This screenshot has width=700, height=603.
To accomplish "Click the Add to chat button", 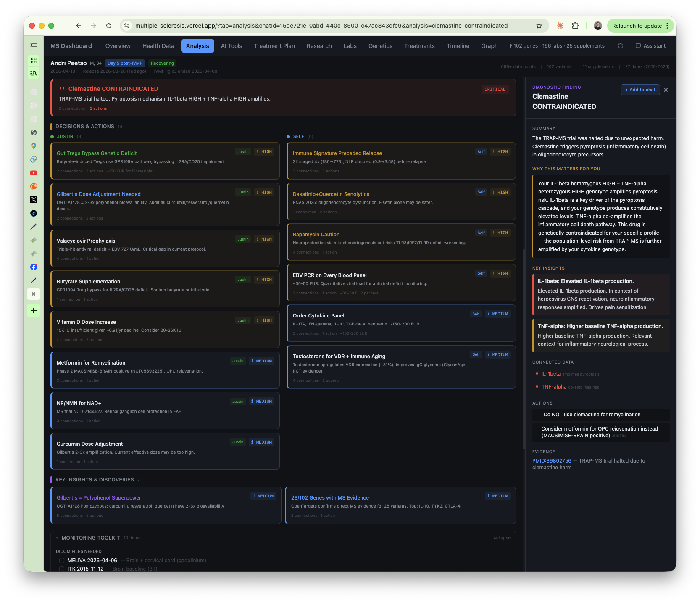I will (640, 90).
